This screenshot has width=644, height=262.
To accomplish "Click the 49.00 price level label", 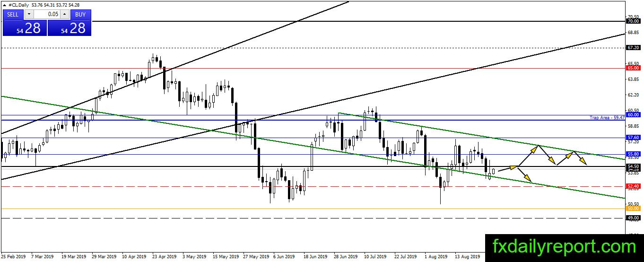I will point(633,218).
